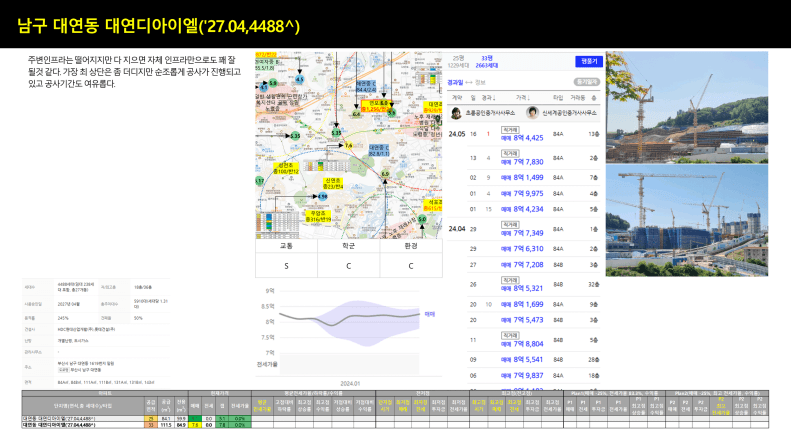This screenshot has width=791, height=445.
Task: Switch to 정보 view
Action: point(480,82)
